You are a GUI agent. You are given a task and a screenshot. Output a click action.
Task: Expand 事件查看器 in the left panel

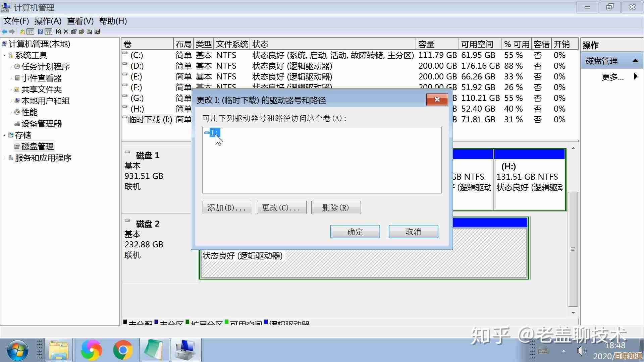tap(11, 78)
